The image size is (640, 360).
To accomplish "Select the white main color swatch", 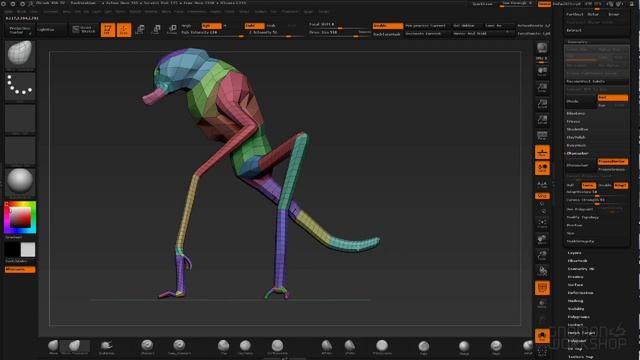I will (28, 249).
